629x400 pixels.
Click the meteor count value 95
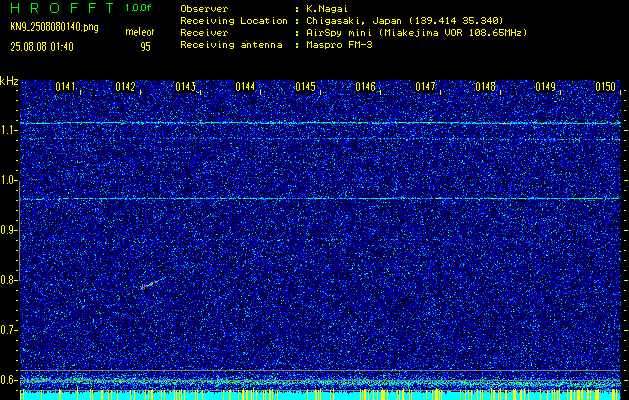(x=145, y=47)
